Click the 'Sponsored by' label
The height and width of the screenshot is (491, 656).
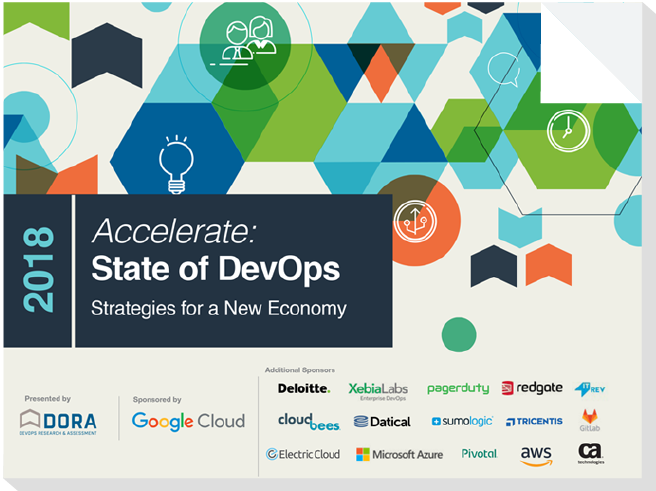(x=157, y=399)
